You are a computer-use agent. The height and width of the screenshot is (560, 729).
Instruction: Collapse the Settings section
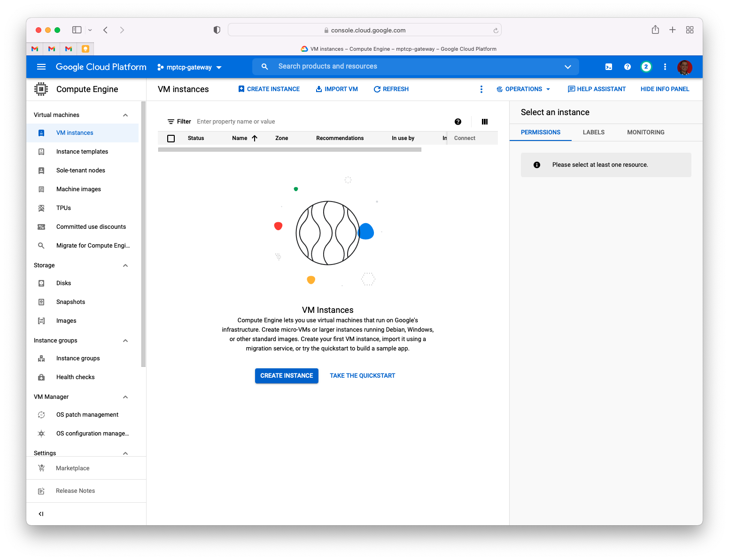click(x=125, y=453)
